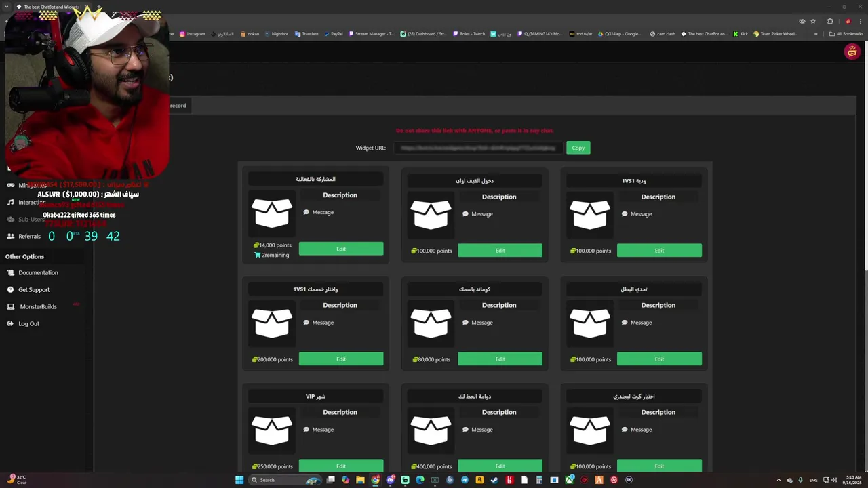Click the Referrals people icon

(x=10, y=236)
